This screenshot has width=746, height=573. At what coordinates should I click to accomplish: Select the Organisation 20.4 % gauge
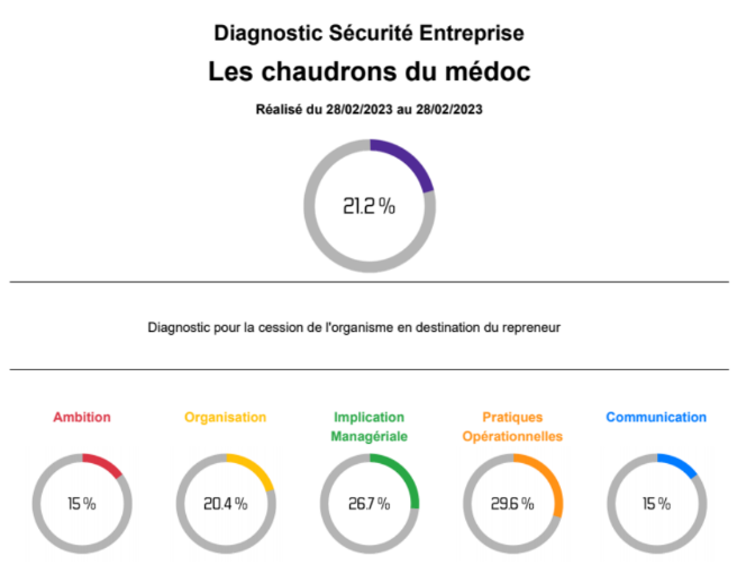[226, 503]
